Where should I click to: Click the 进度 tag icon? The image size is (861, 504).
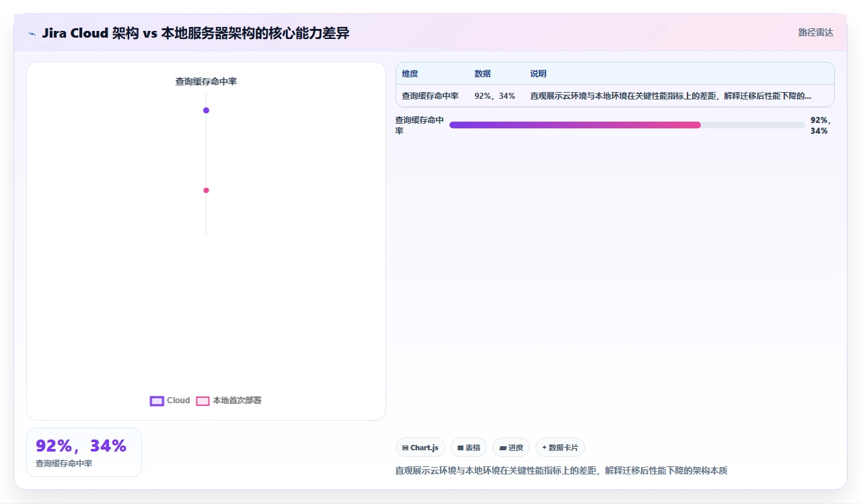(502, 448)
